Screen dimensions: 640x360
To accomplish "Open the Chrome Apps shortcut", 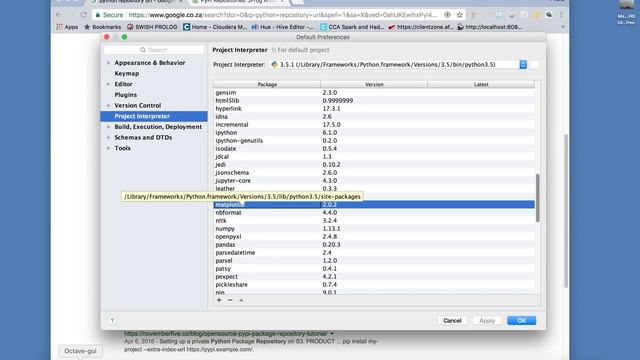I will 67,27.
